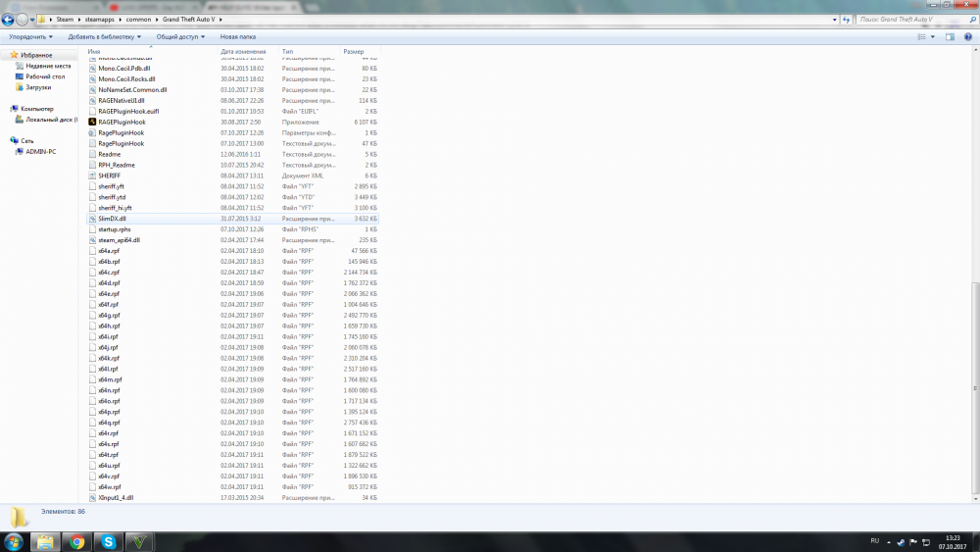Screen dimensions: 980x552
Task: Create a folder with Новая папка
Action: pyautogui.click(x=237, y=37)
